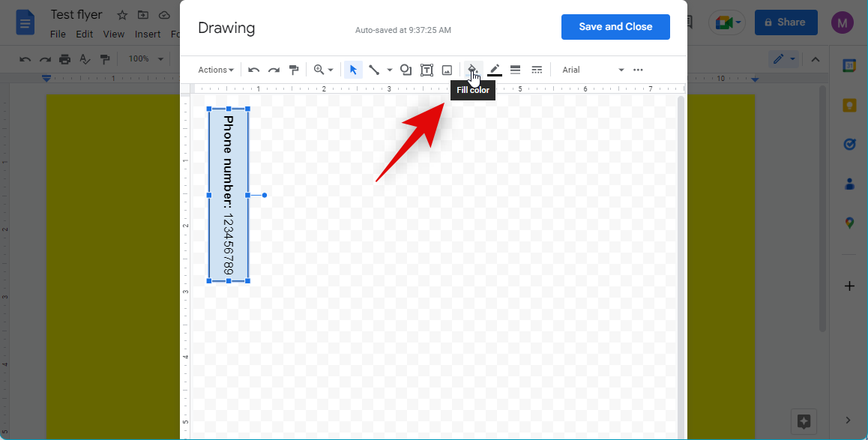Click the Paint format icon in Drawing toolbar
The width and height of the screenshot is (868, 440).
tap(294, 70)
